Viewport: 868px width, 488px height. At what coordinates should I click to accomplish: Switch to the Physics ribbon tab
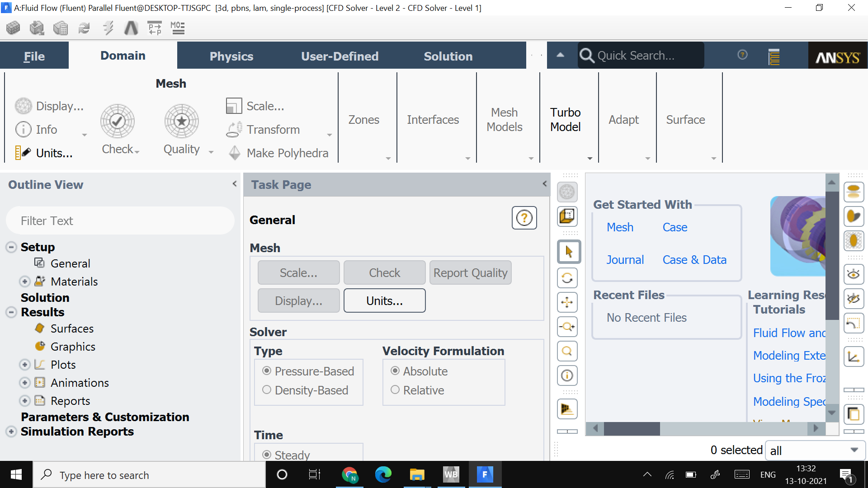click(231, 56)
